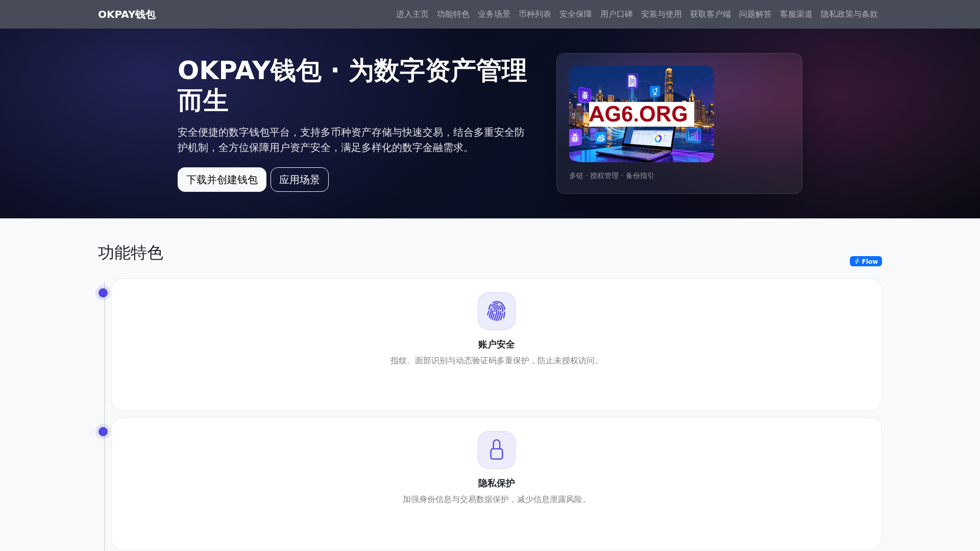
Task: Go to 客服渠道 in the navigation
Action: point(796,14)
